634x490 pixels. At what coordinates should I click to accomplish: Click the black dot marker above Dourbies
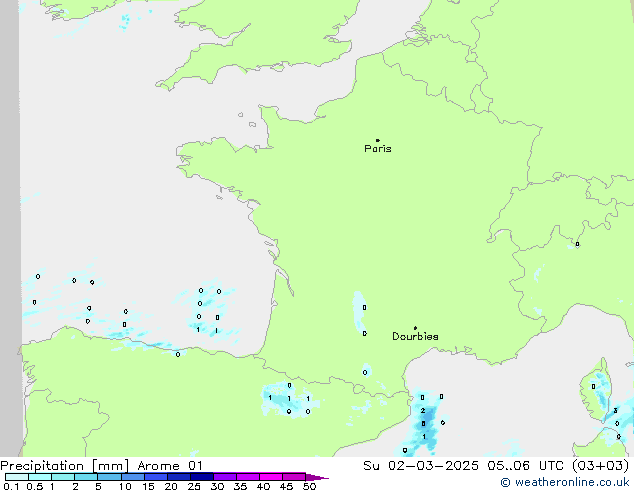coord(415,328)
